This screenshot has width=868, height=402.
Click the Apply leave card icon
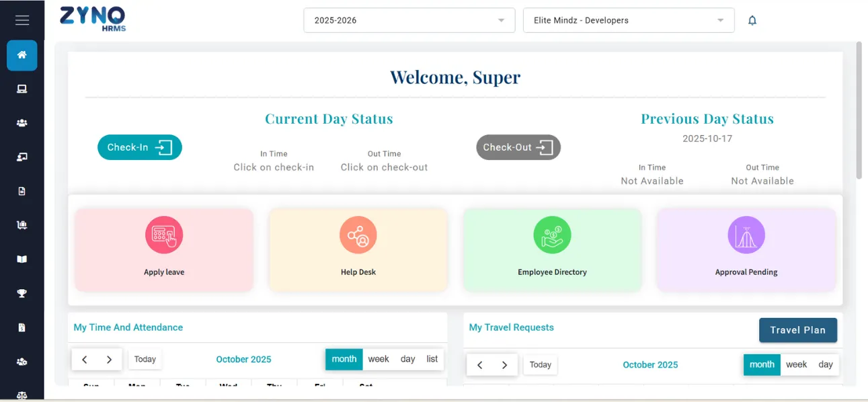tap(164, 235)
